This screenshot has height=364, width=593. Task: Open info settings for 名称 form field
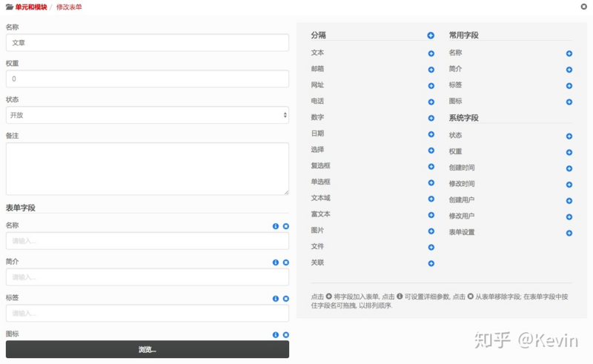point(276,226)
